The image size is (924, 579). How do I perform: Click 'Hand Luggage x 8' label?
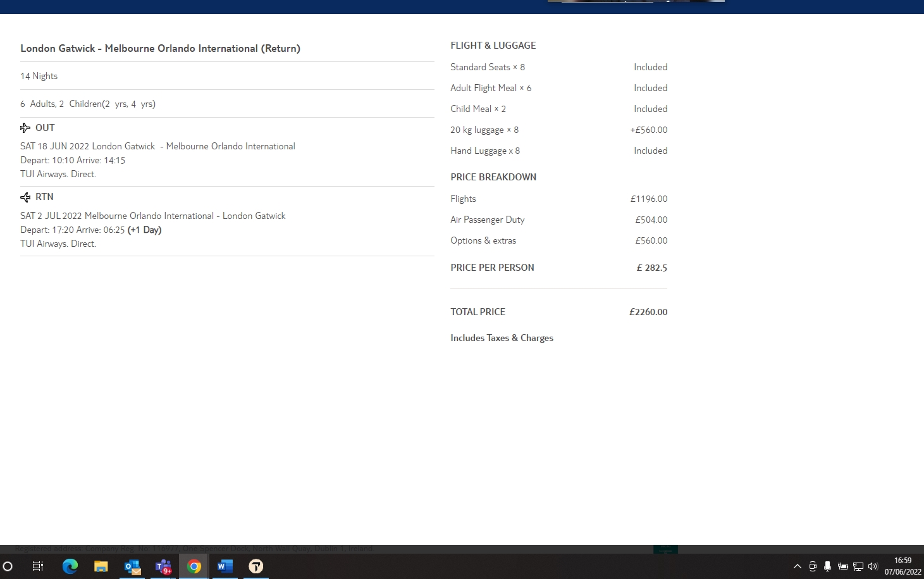485,151
